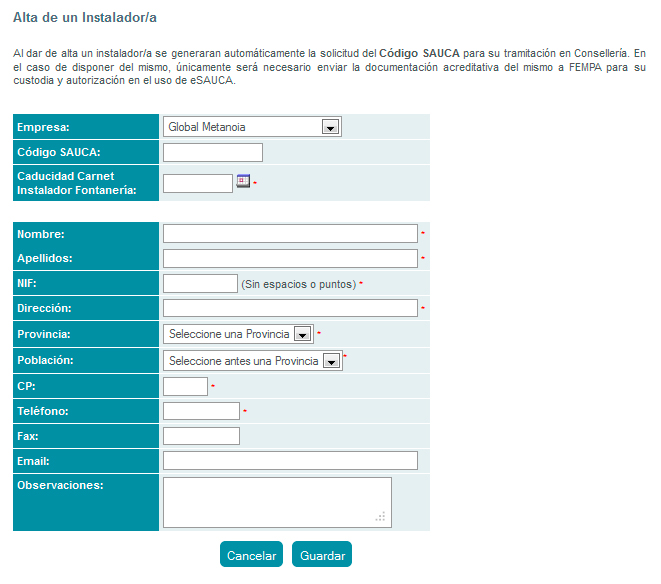Click into the Nombre text field

tap(290, 233)
